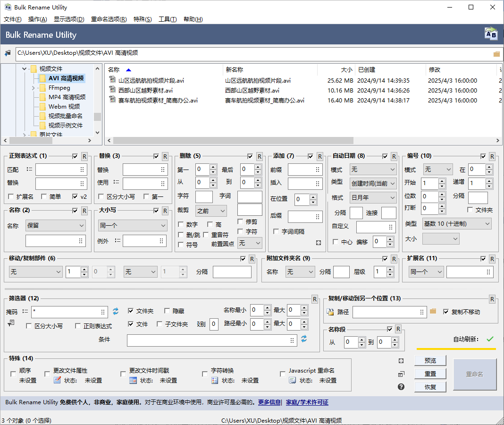Open the 文件(F) menu
The width and height of the screenshot is (504, 425).
12,19
